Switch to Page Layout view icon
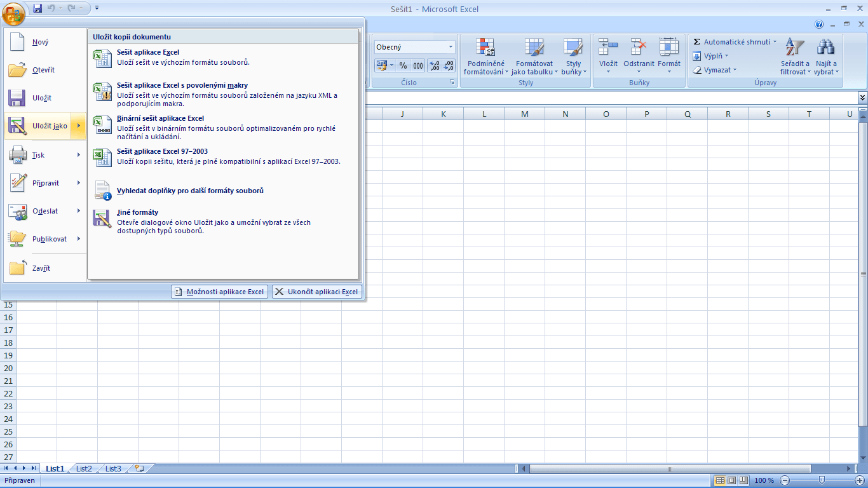Screen dimensions: 868x488 coord(731,480)
